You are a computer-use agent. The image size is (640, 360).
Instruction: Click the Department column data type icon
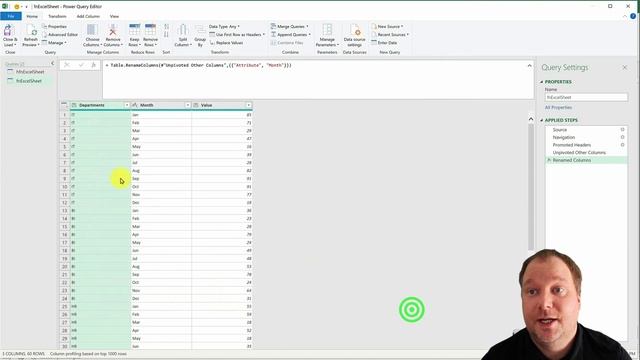coord(74,105)
